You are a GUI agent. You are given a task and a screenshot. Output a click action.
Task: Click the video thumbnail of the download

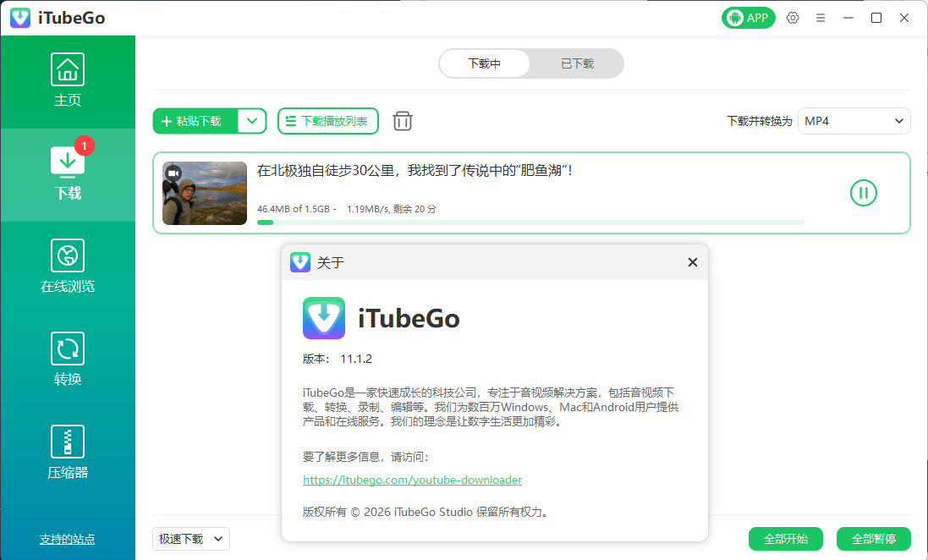pyautogui.click(x=205, y=193)
